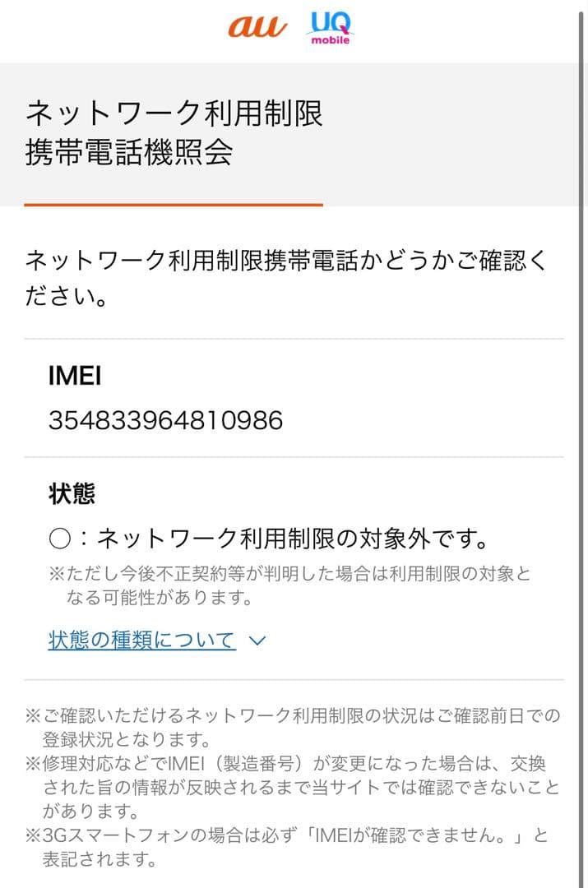Image resolution: width=588 pixels, height=888 pixels.
Task: Select the note about IMEI 製造番号 changes
Action: tap(288, 781)
